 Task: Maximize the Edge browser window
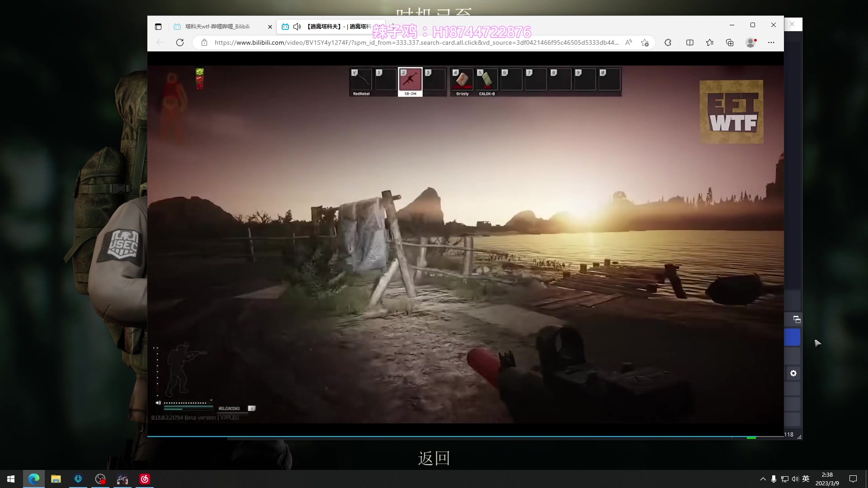[753, 25]
